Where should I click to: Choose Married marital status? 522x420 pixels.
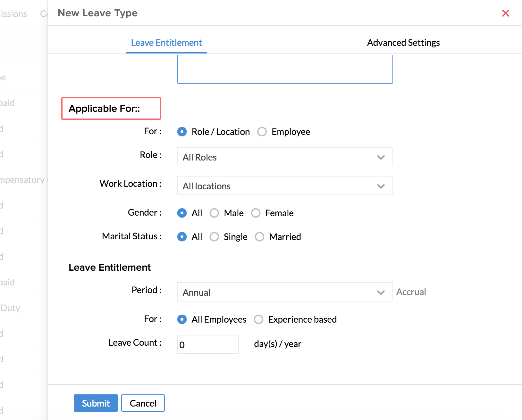click(x=259, y=237)
